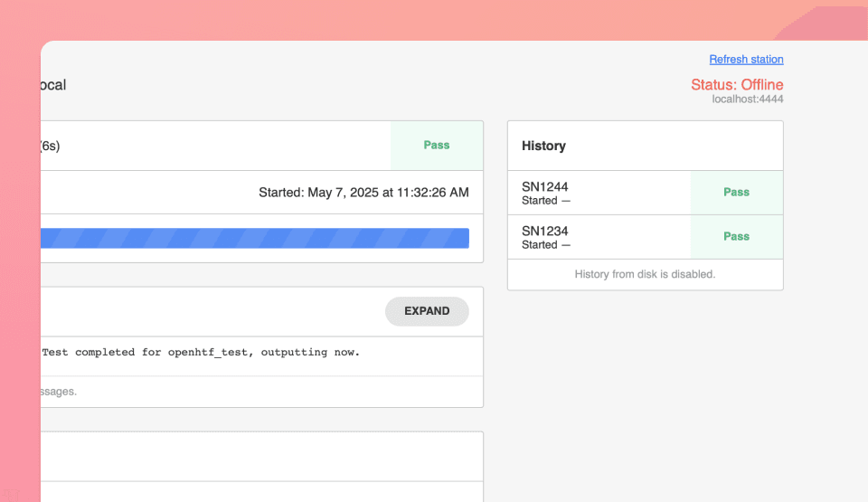The height and width of the screenshot is (502, 868).
Task: Click the Refresh station link
Action: click(x=746, y=60)
